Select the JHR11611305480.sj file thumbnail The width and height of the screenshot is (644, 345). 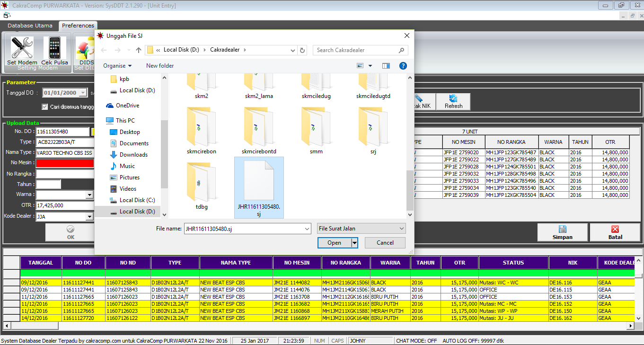click(259, 182)
